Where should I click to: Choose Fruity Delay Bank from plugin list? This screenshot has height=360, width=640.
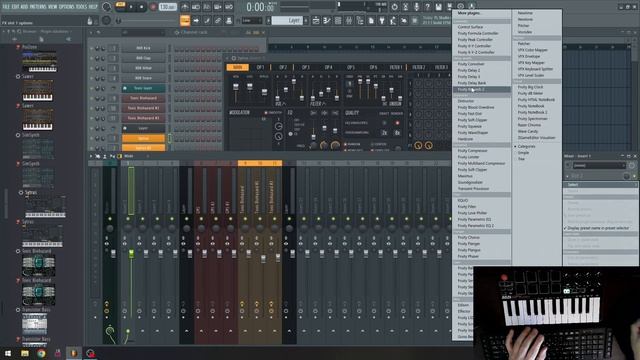coord(471,83)
